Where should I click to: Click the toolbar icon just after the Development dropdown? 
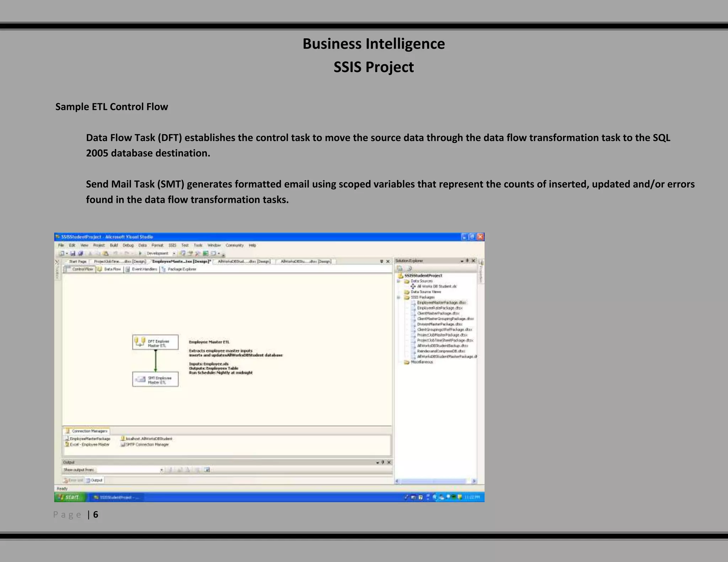[182, 253]
